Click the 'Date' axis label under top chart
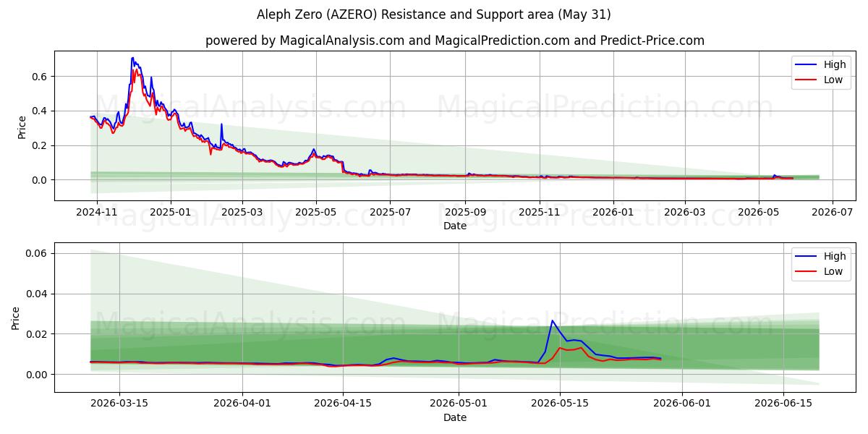 point(455,226)
